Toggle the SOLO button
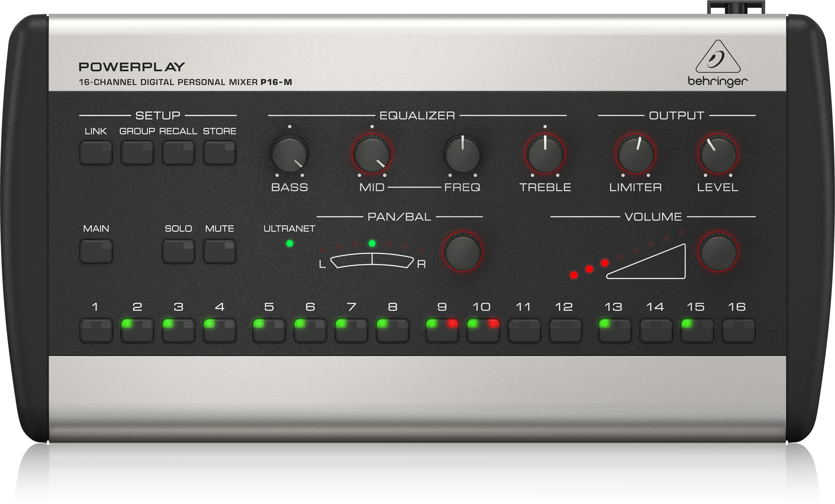Viewport: 835px width, 504px height. coord(178,251)
